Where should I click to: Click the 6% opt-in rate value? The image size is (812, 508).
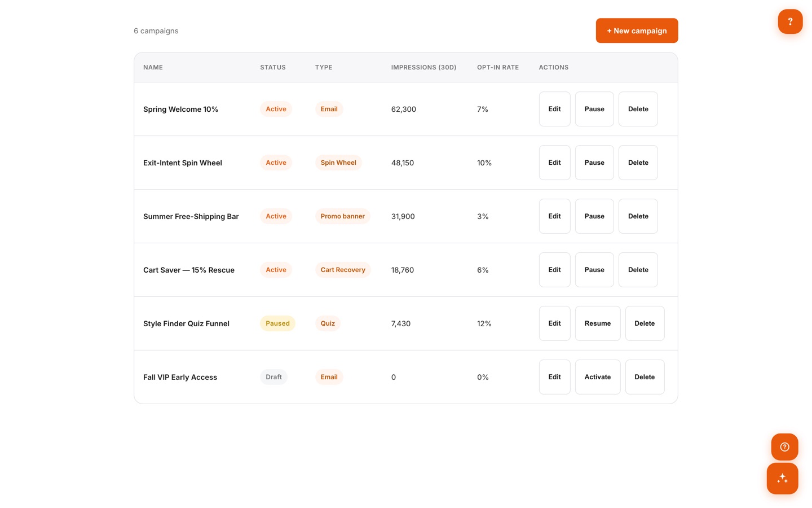483,270
